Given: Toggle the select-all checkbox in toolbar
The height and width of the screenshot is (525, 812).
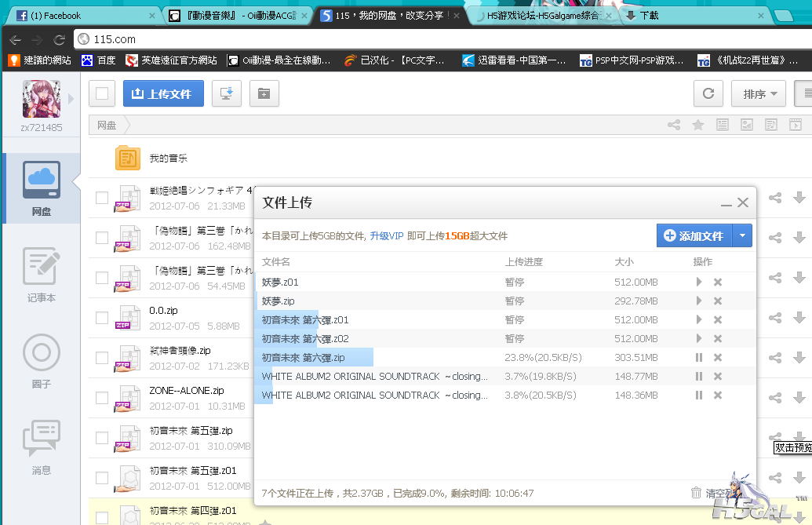Looking at the screenshot, I should coord(102,93).
